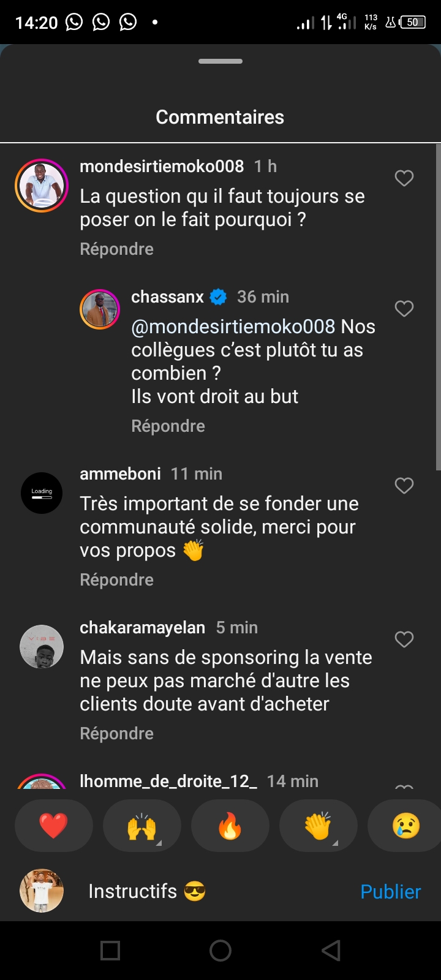Reply to mondesirtiemoko008's comment via Répondre
The image size is (441, 980).
[116, 249]
